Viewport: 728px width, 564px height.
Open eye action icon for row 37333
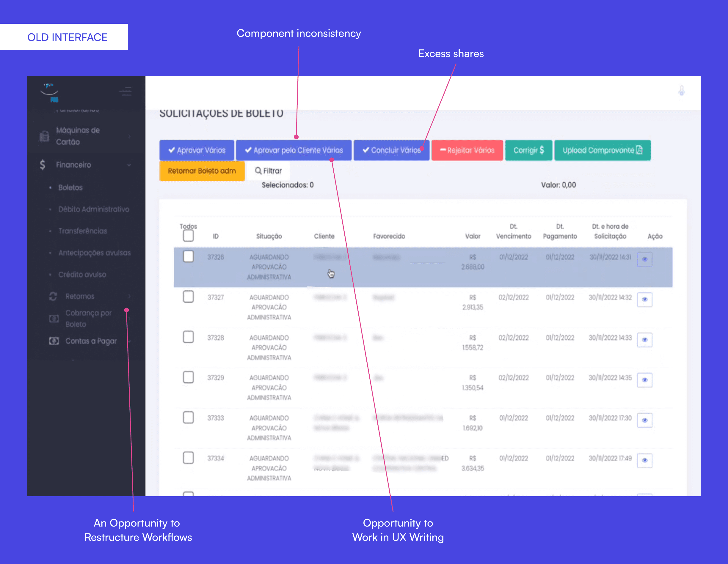(x=644, y=420)
